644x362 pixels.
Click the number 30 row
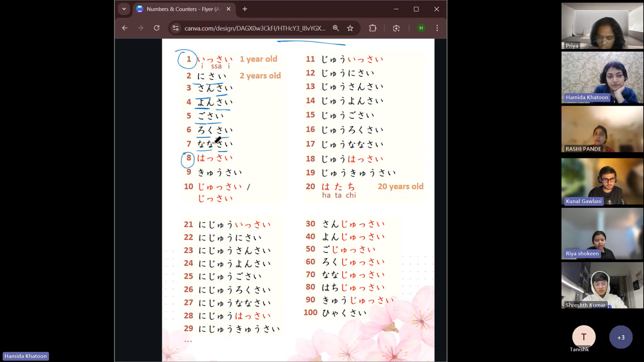(345, 224)
